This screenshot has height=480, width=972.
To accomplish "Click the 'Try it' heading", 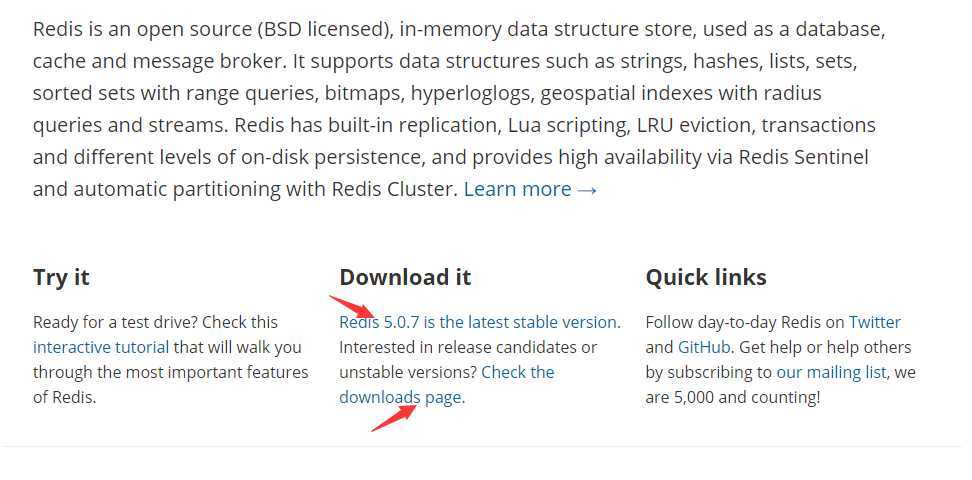I will 61,277.
